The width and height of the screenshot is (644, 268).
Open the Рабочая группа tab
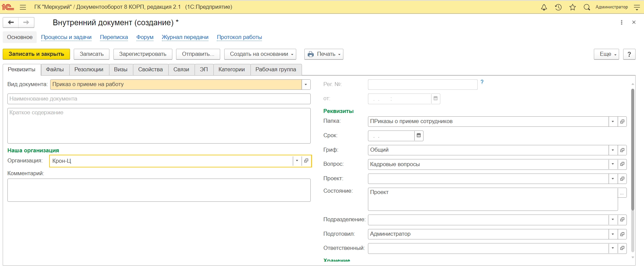coord(276,70)
